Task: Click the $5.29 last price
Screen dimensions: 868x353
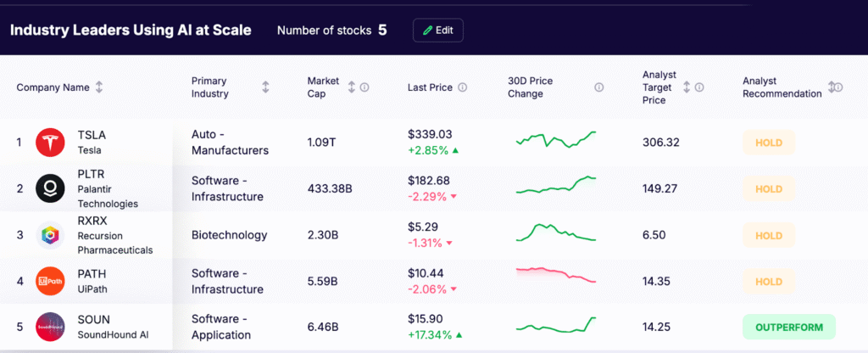Action: [x=423, y=226]
